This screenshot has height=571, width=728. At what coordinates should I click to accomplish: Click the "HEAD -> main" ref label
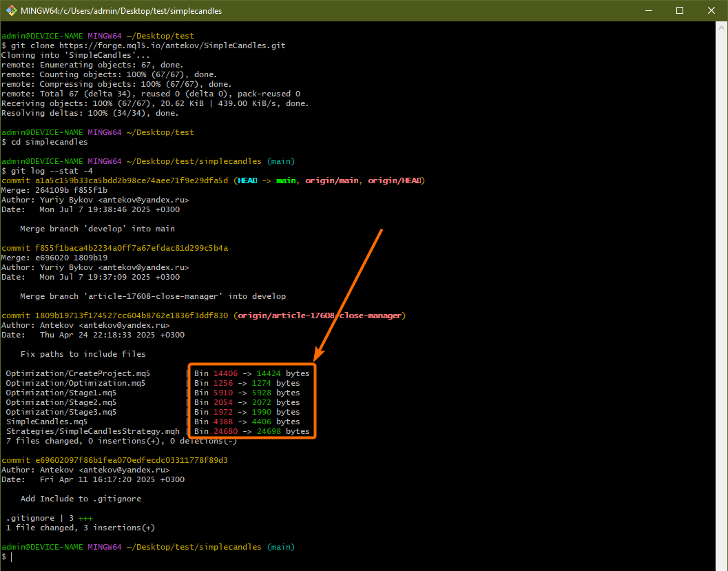pos(267,180)
